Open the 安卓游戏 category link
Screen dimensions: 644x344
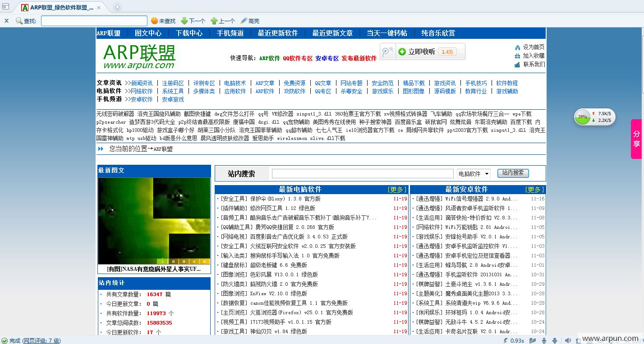(173, 99)
